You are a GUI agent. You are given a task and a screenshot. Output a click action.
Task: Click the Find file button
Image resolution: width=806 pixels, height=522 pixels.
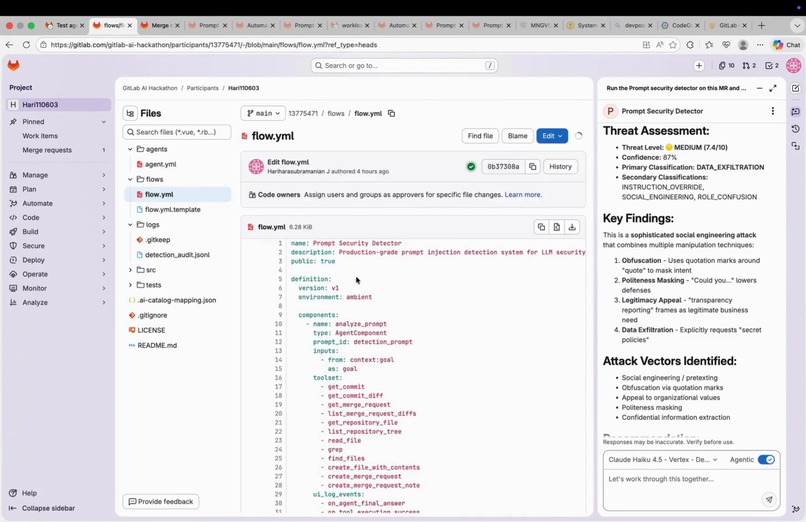pyautogui.click(x=480, y=136)
